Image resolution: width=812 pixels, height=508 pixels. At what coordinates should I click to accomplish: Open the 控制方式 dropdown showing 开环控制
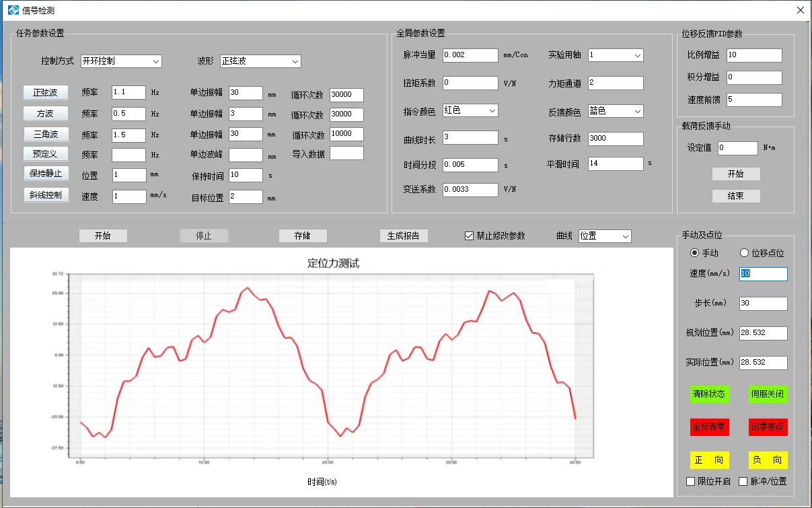[121, 61]
